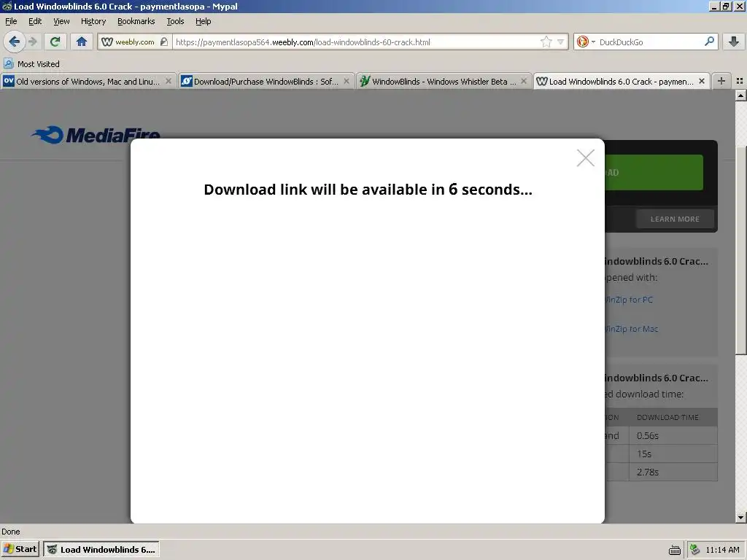Click the 15s download time cell

(673, 454)
